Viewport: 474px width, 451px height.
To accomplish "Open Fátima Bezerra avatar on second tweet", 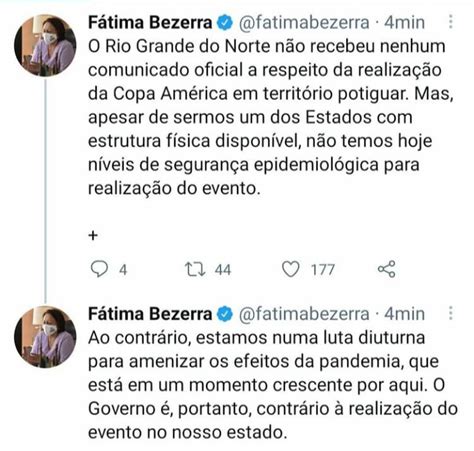I will point(45,337).
